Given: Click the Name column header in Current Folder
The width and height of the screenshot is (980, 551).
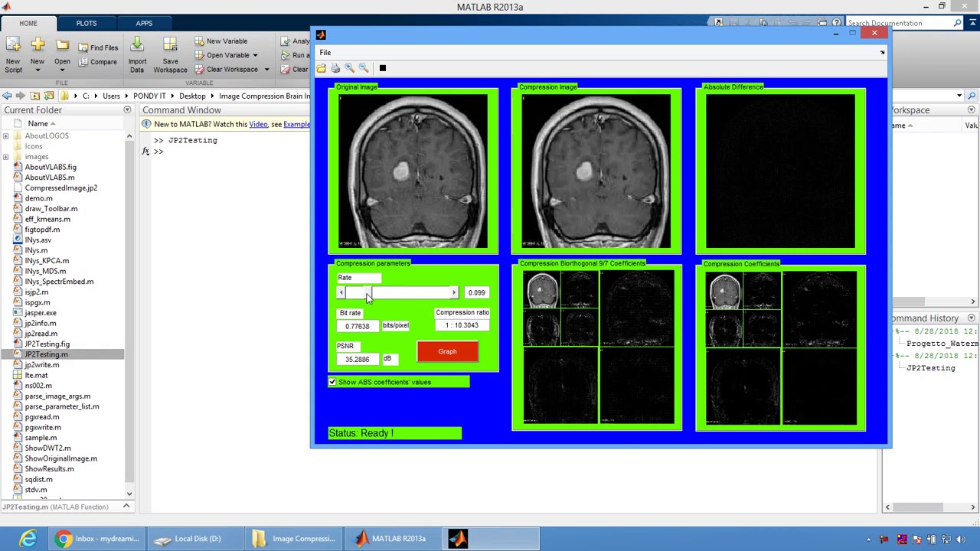Looking at the screenshot, I should pyautogui.click(x=38, y=124).
